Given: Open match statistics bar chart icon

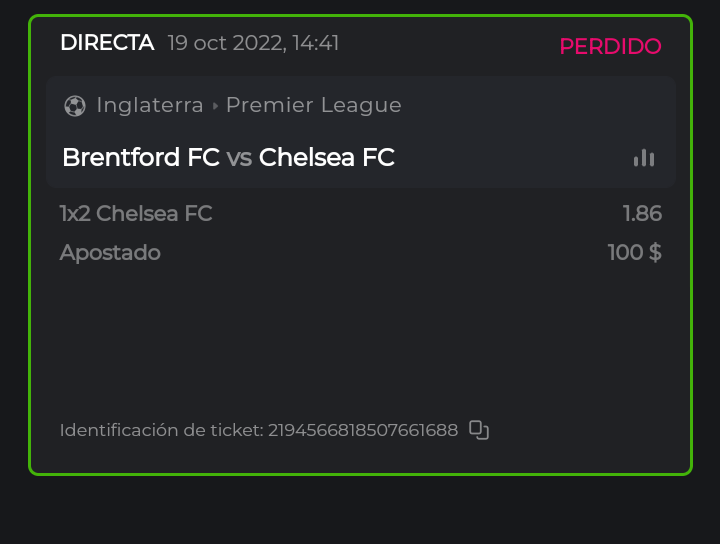Looking at the screenshot, I should click(644, 158).
